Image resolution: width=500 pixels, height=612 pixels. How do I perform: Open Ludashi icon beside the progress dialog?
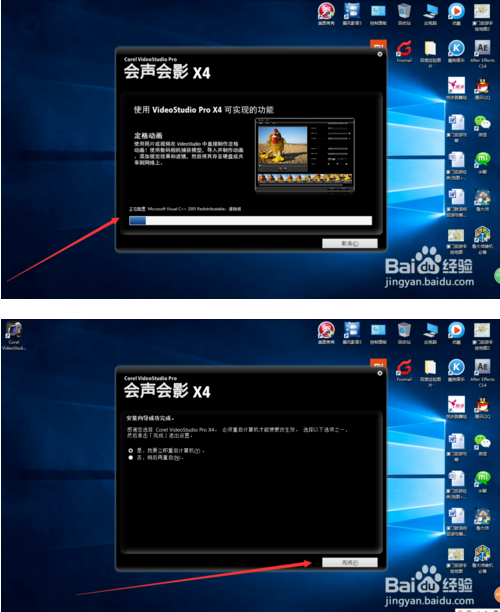(x=482, y=200)
